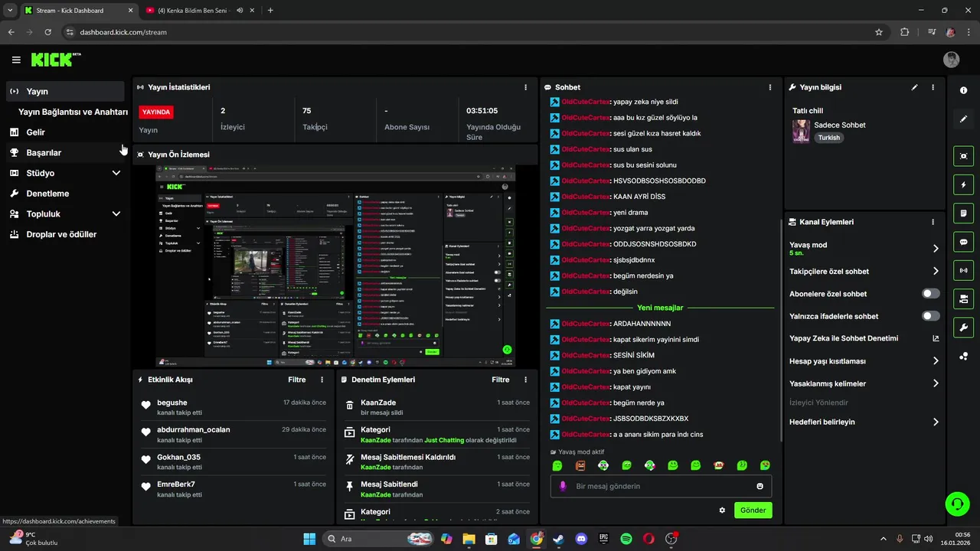Click follower abdurrahman_ocalan in activity feed
This screenshot has height=551, width=980.
[x=194, y=429]
